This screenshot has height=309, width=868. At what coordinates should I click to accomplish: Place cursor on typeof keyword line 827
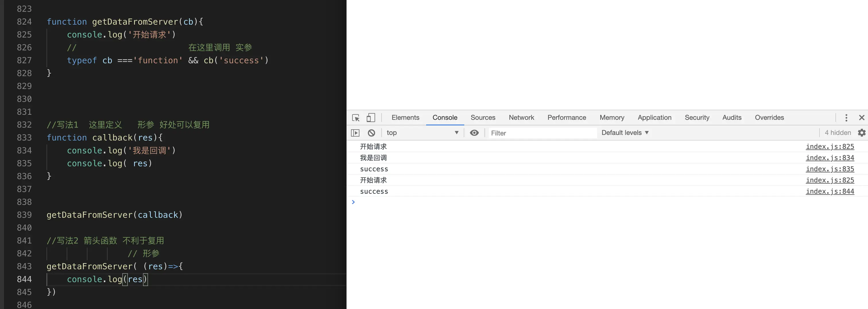[82, 60]
